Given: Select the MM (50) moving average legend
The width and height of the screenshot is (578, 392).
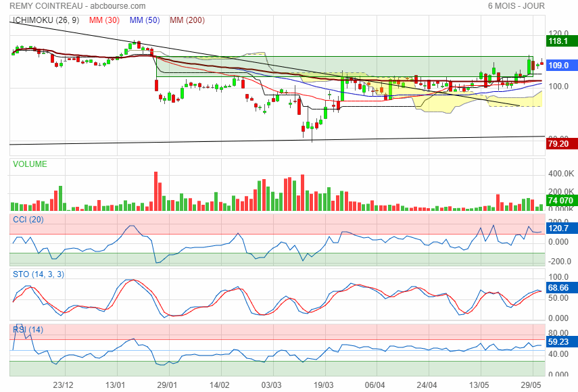Looking at the screenshot, I should click(x=145, y=20).
